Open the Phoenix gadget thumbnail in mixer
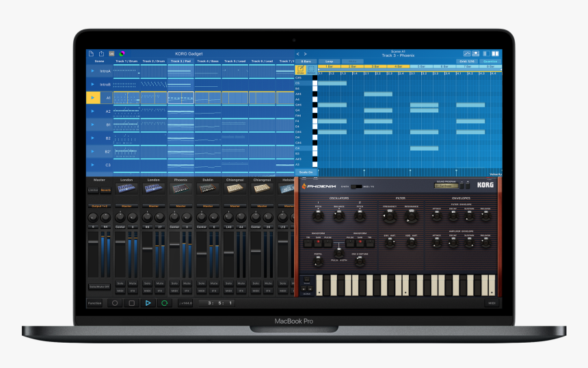This screenshot has width=588, height=368. [x=181, y=189]
